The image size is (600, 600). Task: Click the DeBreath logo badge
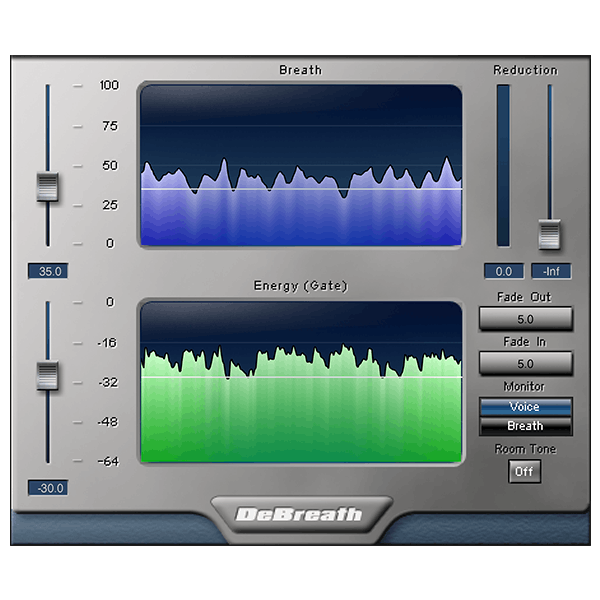(300, 516)
